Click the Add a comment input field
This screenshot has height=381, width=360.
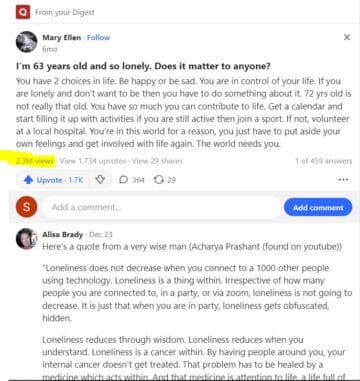161,207
